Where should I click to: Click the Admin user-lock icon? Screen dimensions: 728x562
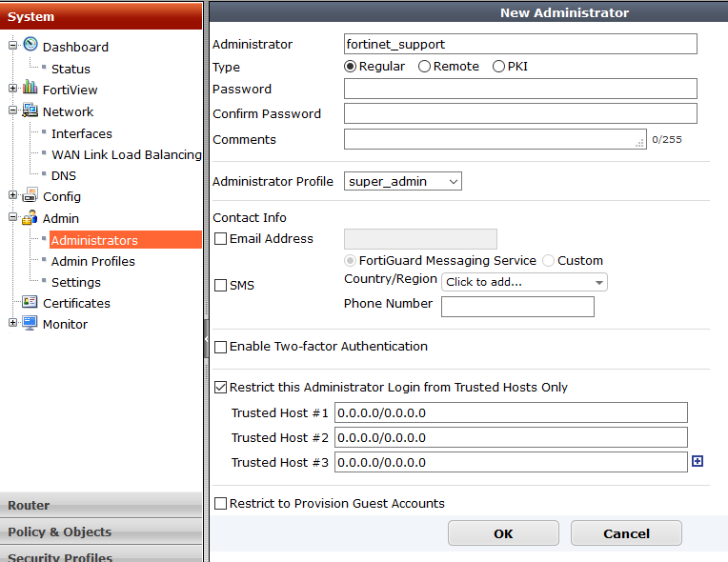point(30,218)
